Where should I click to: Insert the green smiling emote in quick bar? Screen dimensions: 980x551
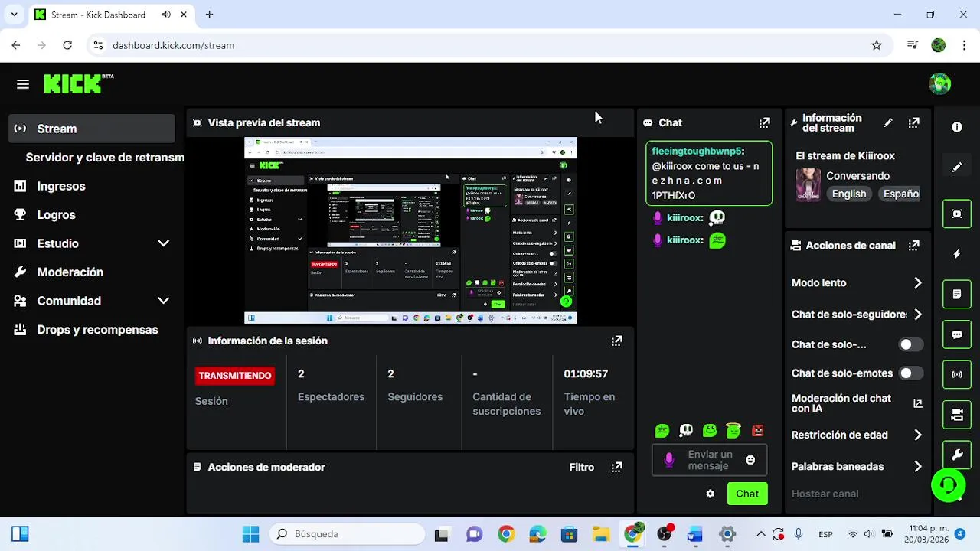(x=710, y=431)
